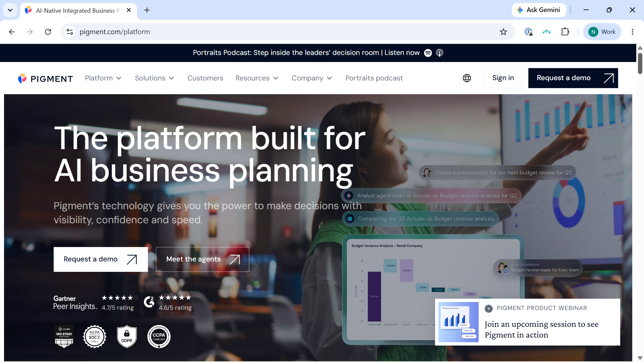644x362 pixels.
Task: Click the Pigment logo in the header
Action: pos(45,78)
